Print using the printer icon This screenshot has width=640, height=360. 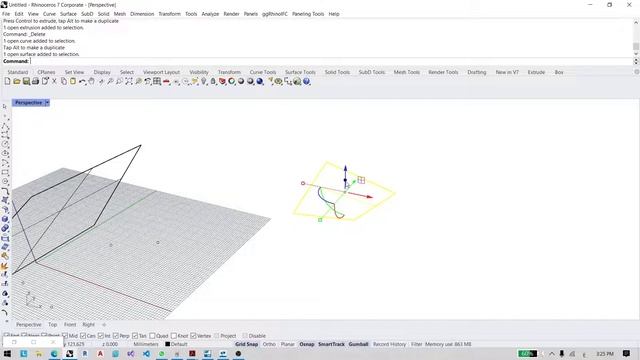[36, 82]
